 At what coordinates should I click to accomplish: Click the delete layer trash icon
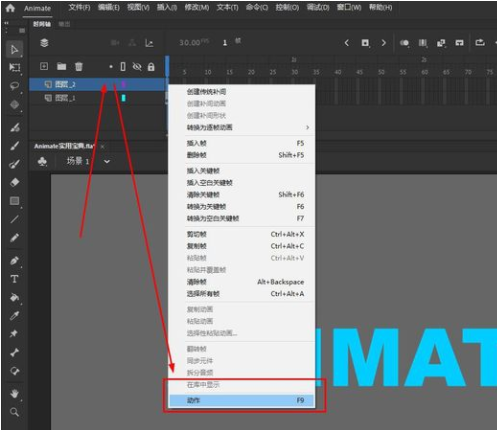point(79,67)
